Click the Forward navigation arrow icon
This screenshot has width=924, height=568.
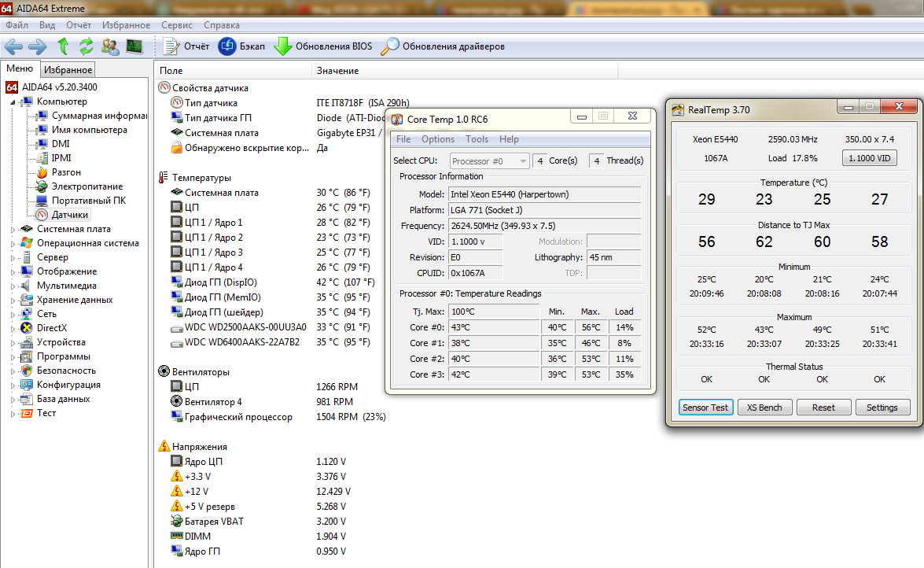[x=37, y=46]
